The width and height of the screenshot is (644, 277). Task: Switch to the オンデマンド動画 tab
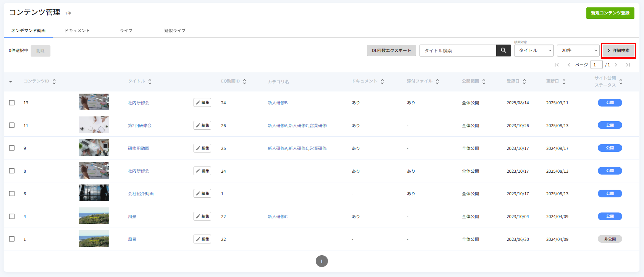[x=28, y=31]
